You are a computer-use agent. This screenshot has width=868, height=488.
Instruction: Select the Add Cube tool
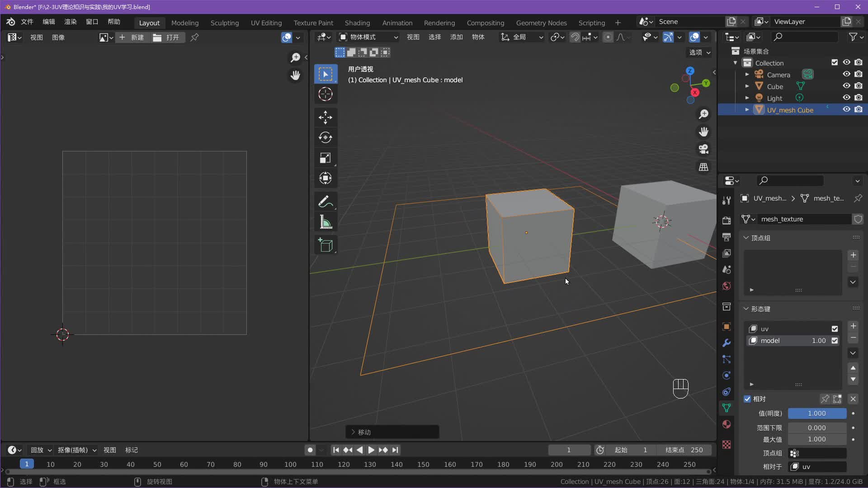point(325,245)
